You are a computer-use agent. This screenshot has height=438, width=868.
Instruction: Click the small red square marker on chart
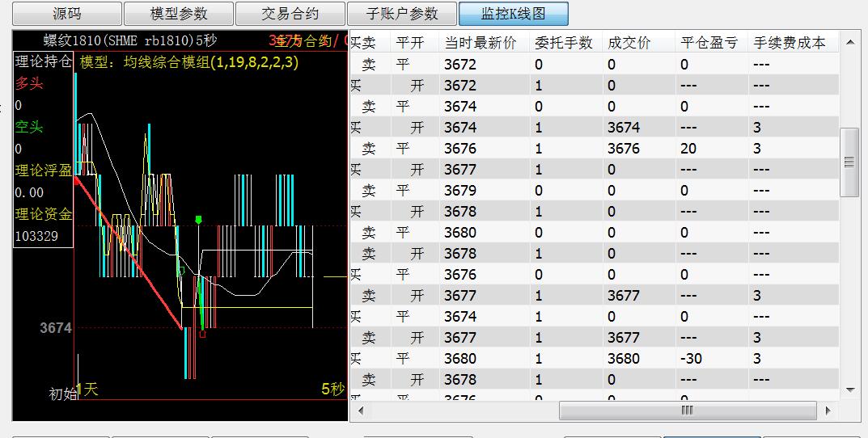tap(202, 333)
